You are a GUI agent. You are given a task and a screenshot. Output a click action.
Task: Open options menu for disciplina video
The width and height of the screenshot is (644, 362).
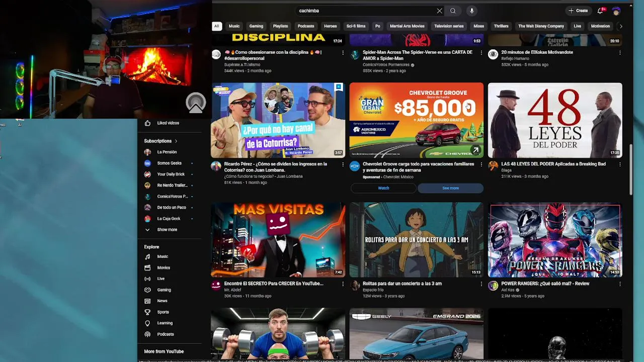pos(343,53)
